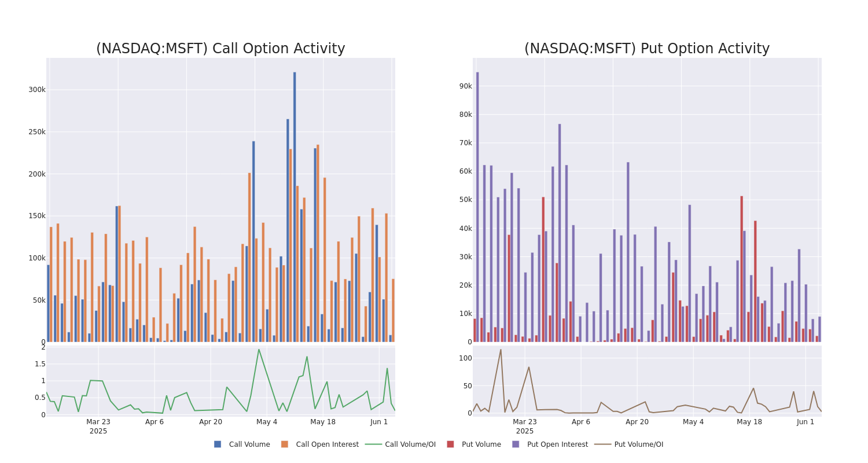Click 'May 4' date under call chart

(267, 422)
